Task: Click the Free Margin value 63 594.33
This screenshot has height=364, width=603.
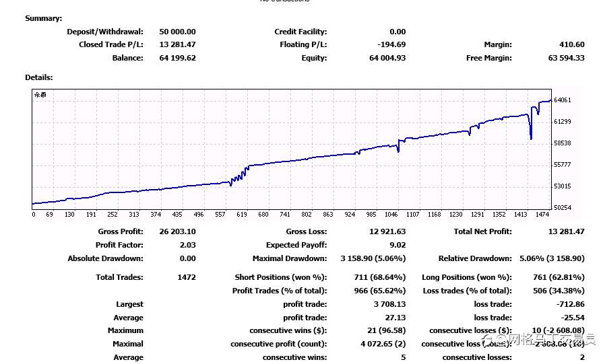Action: click(566, 58)
